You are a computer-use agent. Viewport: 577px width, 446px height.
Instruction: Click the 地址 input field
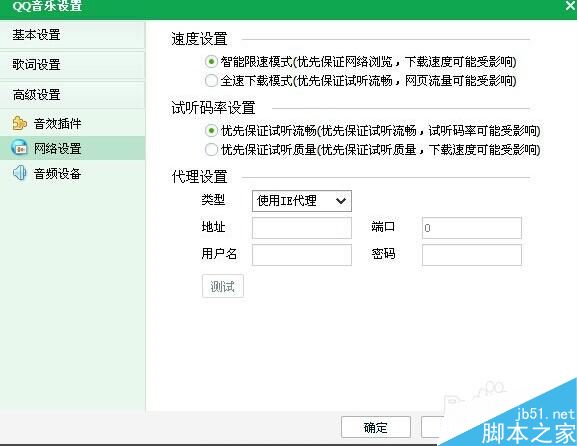tap(302, 228)
